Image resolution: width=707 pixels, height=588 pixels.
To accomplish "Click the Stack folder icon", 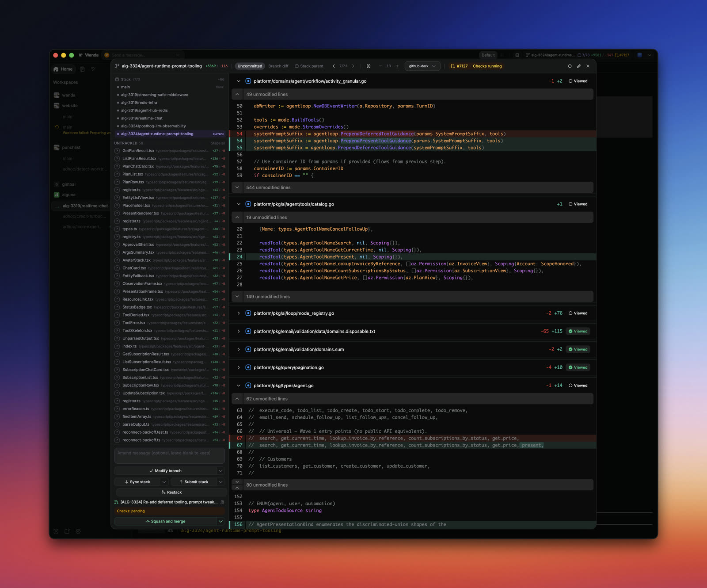I will [x=117, y=80].
